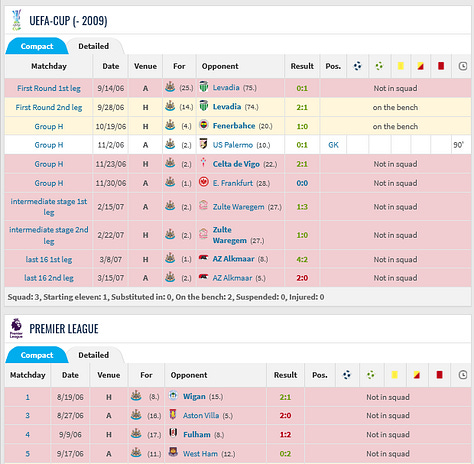Open Celta de Vigo opponent link
Image resolution: width=474 pixels, height=464 pixels.
(236, 164)
